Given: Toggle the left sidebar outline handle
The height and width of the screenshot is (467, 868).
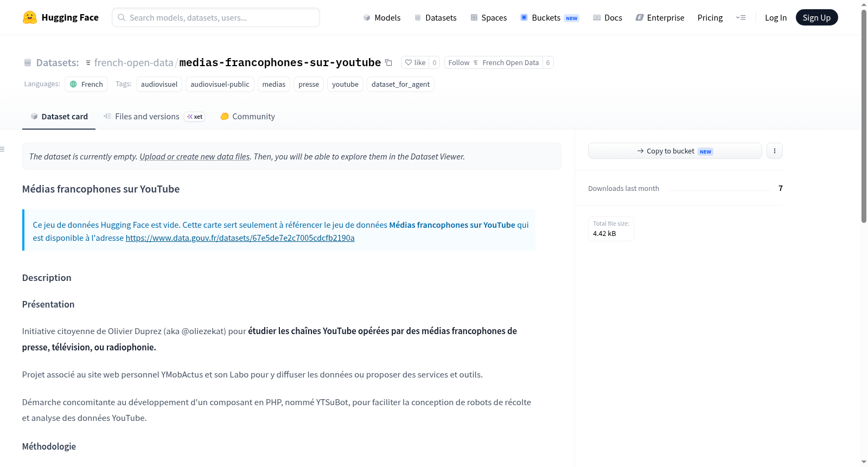Looking at the screenshot, I should pos(2,149).
